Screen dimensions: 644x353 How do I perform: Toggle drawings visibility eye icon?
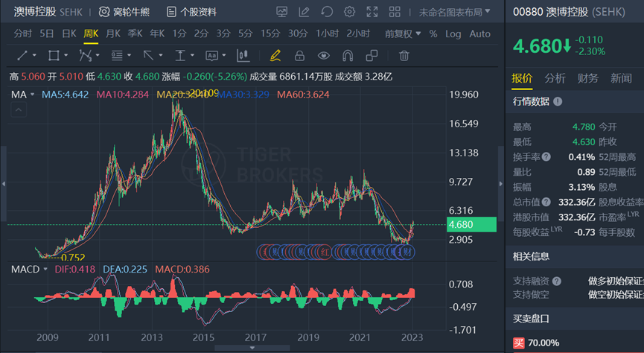click(x=324, y=55)
